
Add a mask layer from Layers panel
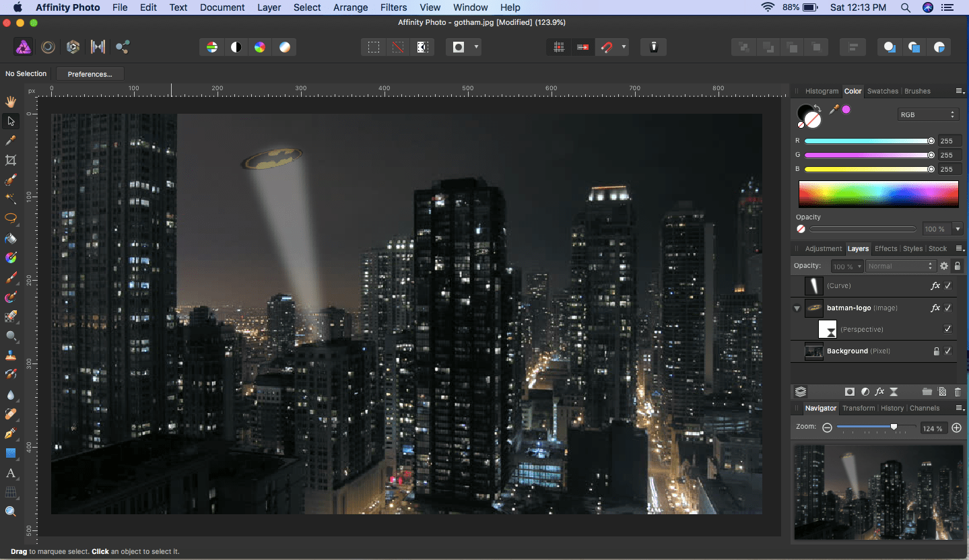pyautogui.click(x=850, y=392)
